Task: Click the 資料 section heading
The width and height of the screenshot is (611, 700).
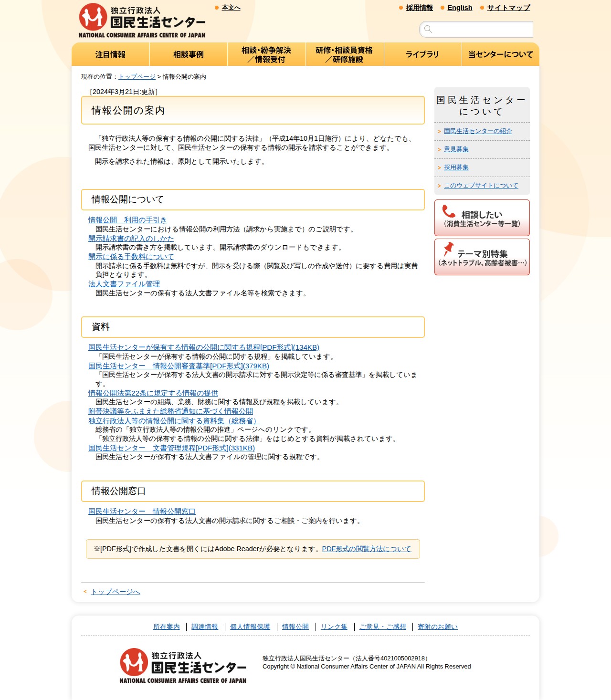Action: 253,327
